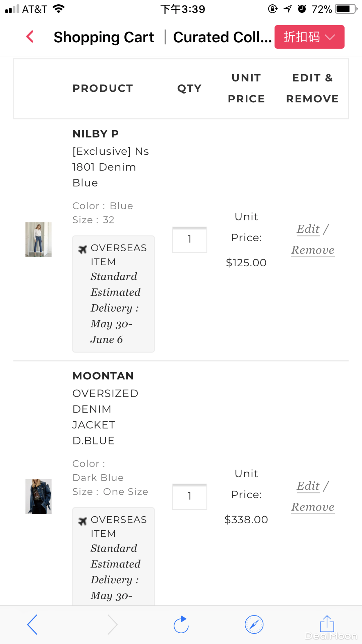Viewport: 362px width, 644px height.
Task: Tap the share icon in bottom bar
Action: (x=327, y=624)
